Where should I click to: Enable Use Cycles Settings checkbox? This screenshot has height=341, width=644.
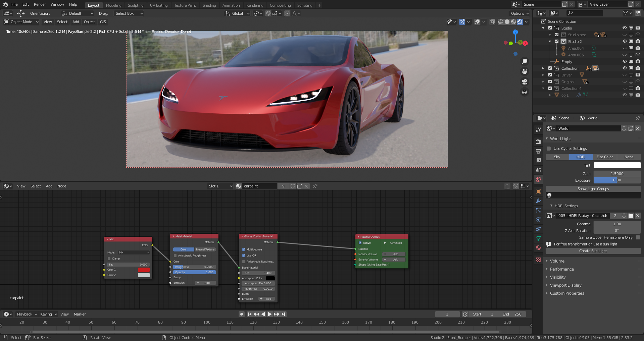pyautogui.click(x=549, y=149)
